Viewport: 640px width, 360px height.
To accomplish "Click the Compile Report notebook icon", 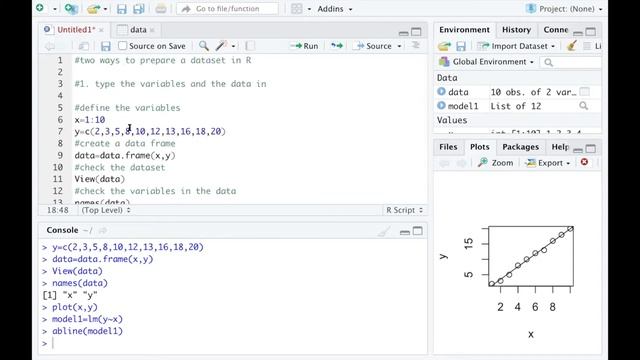I will pos(250,46).
